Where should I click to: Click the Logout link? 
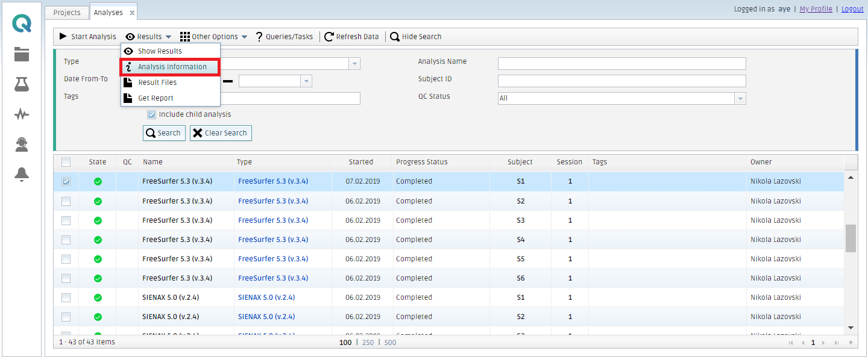[853, 9]
